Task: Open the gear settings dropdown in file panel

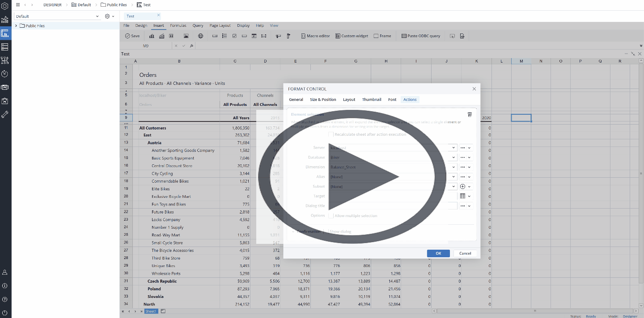Action: (x=110, y=16)
